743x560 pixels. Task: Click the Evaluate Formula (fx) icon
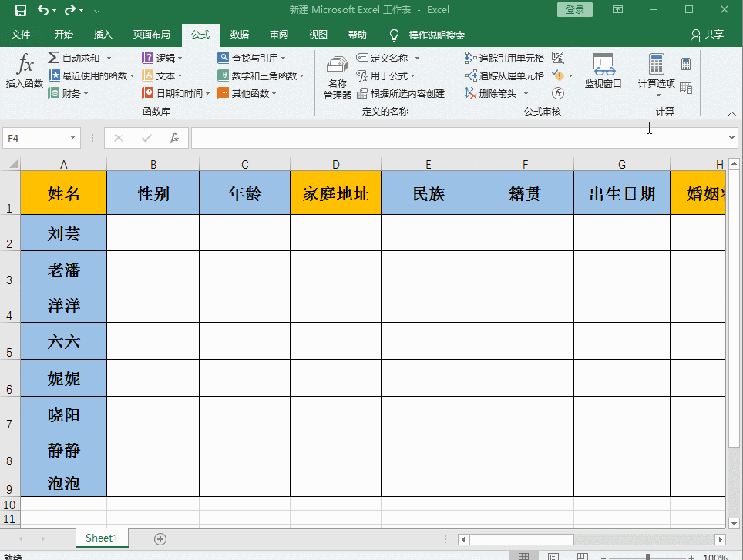(559, 92)
